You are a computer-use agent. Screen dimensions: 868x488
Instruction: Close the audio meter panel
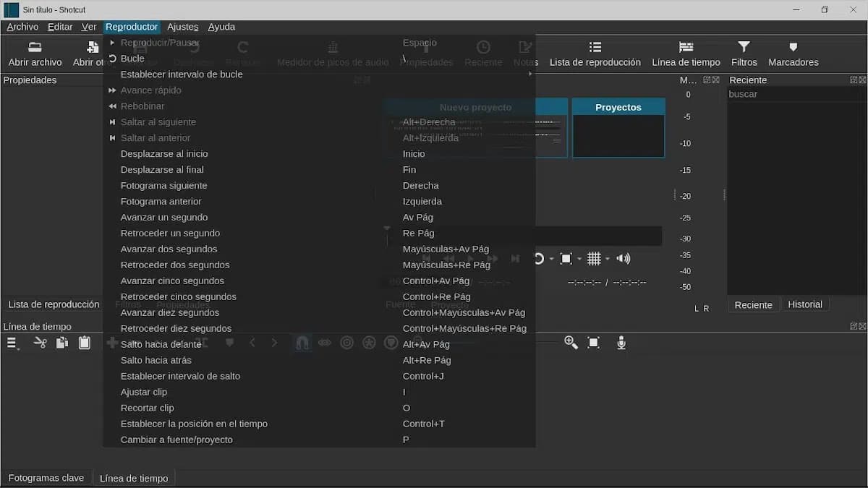point(715,80)
